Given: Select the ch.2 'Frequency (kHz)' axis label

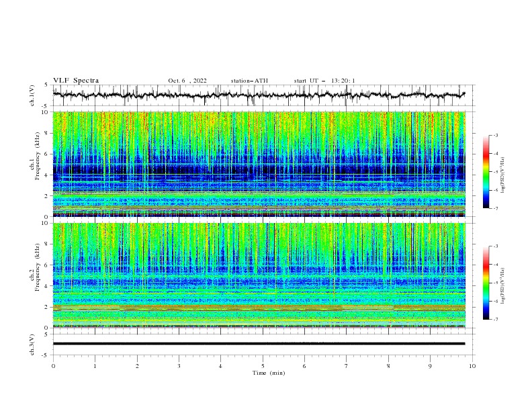Looking at the screenshot, I should [x=38, y=267].
